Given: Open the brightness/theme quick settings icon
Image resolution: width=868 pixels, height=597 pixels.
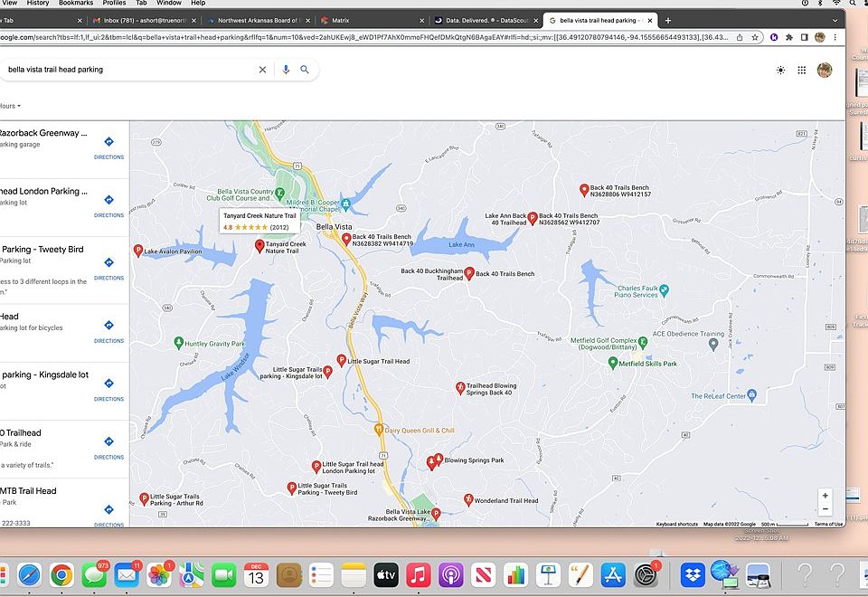Looking at the screenshot, I should click(780, 71).
